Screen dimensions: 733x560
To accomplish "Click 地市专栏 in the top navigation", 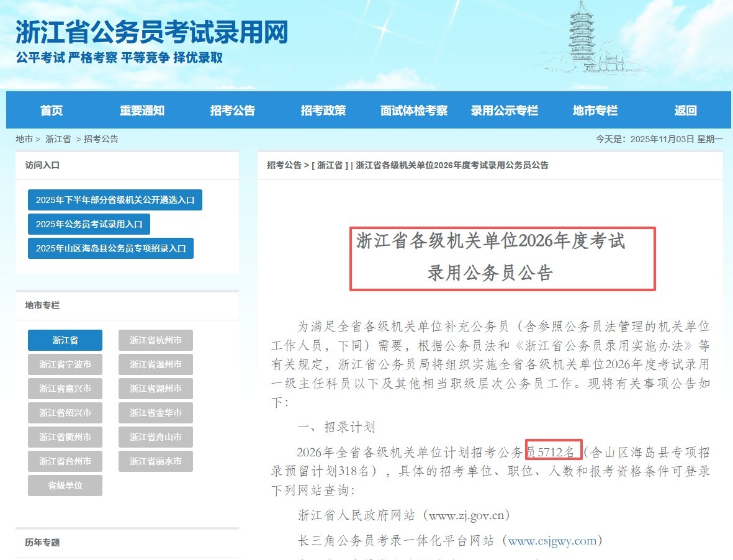I will pos(595,111).
